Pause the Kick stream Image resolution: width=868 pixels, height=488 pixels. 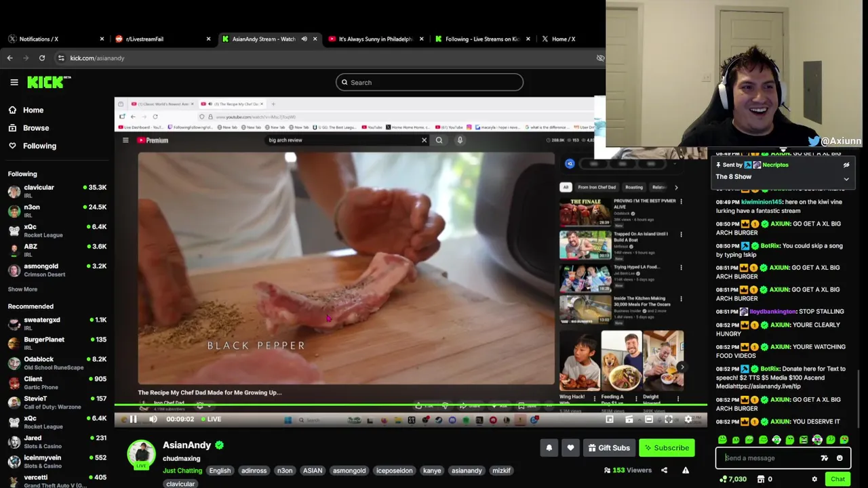point(133,420)
